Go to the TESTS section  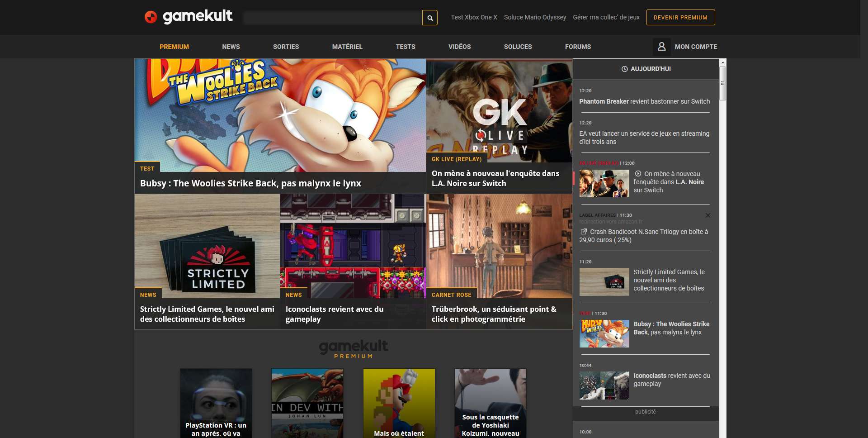[406, 47]
